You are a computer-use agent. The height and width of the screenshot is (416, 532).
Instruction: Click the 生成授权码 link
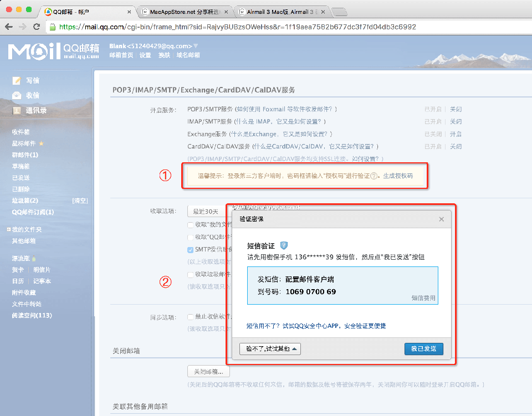pos(398,176)
